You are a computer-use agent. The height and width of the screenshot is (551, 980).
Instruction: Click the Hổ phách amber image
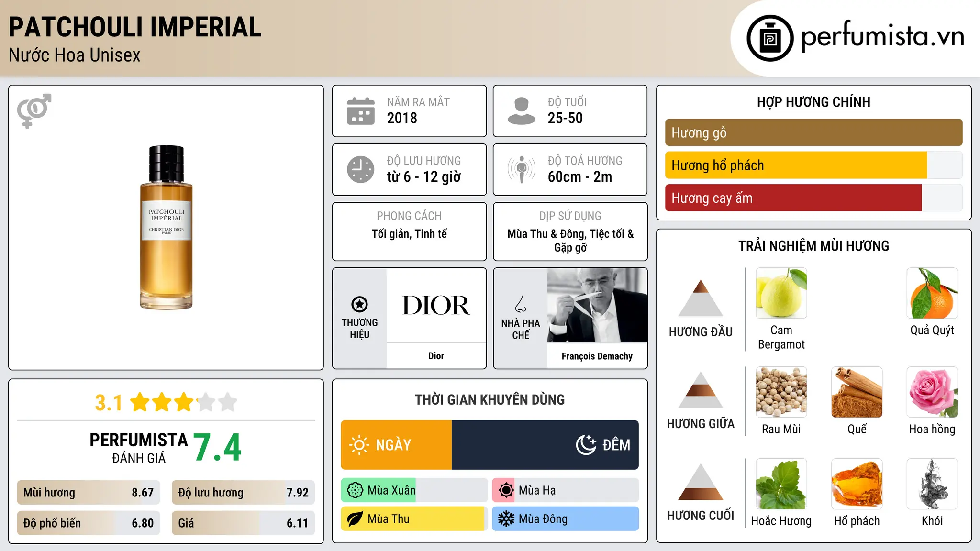click(857, 484)
